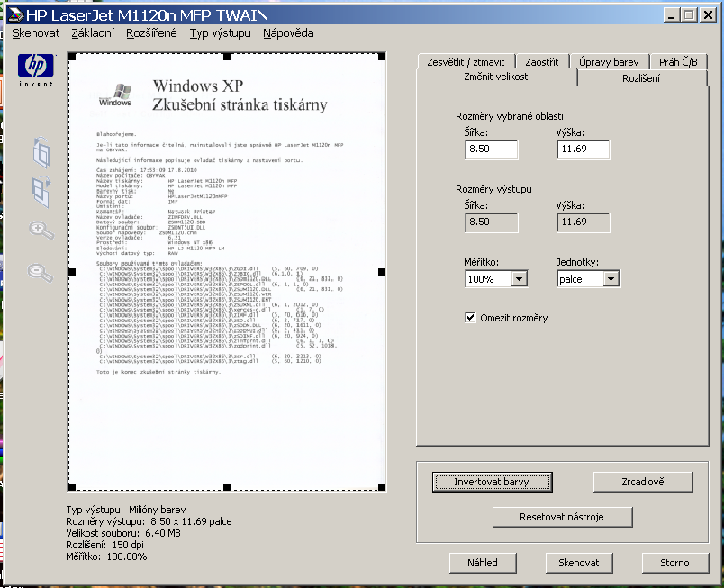Click the bottom-left selection handle of preview
The width and height of the screenshot is (724, 588).
71,487
